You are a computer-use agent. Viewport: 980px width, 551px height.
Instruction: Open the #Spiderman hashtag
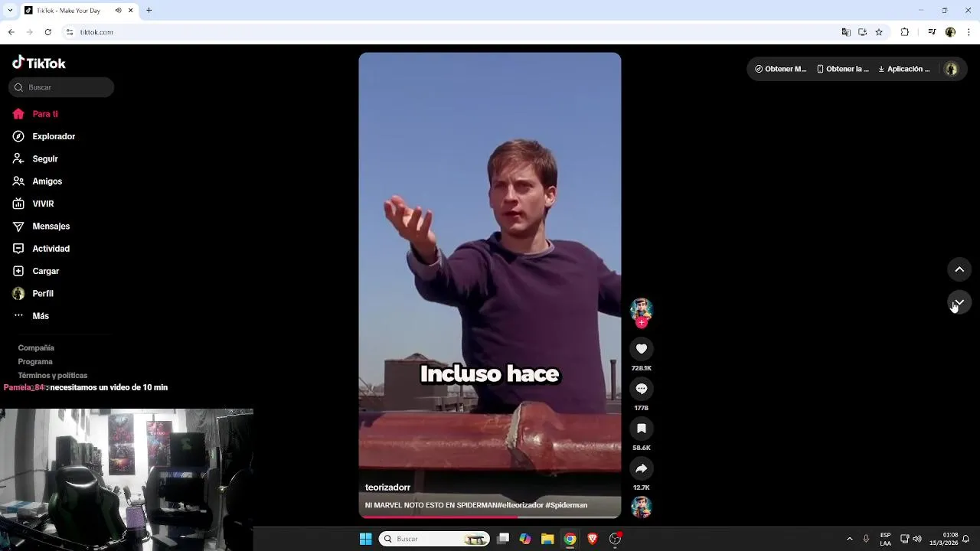tap(567, 505)
